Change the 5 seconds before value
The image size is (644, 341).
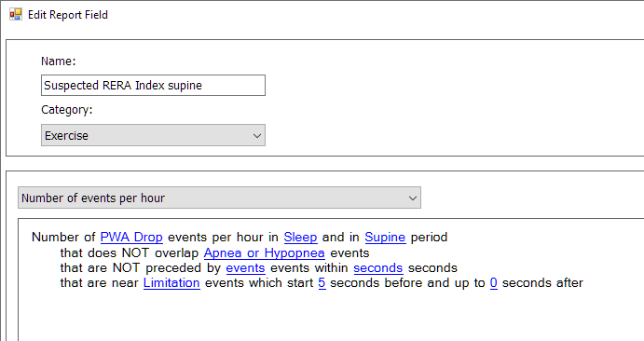tap(322, 282)
